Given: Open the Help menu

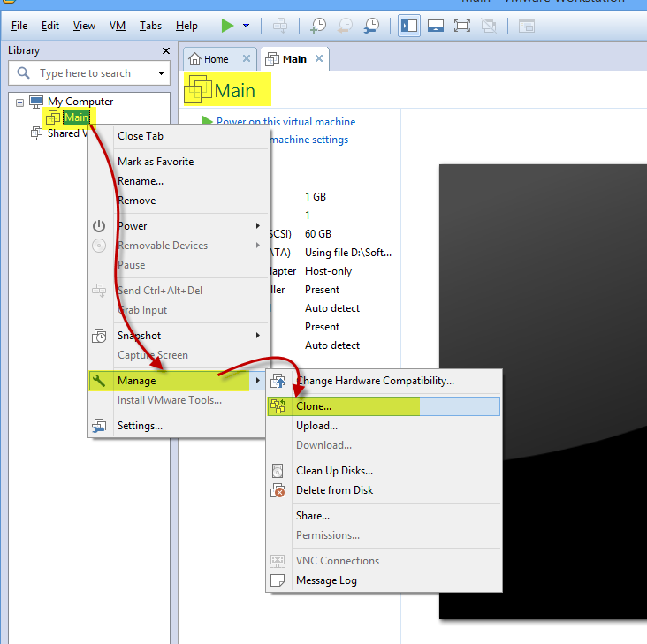Looking at the screenshot, I should coord(186,26).
